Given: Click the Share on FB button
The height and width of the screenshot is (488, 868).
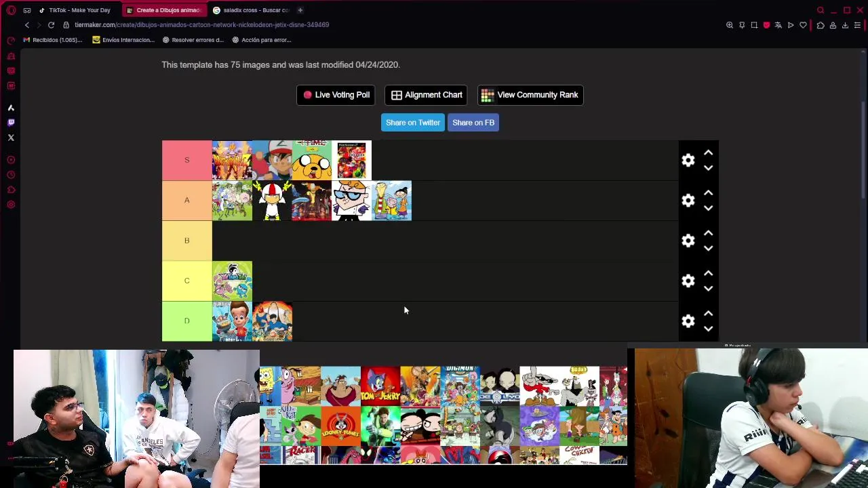Looking at the screenshot, I should click(x=473, y=123).
